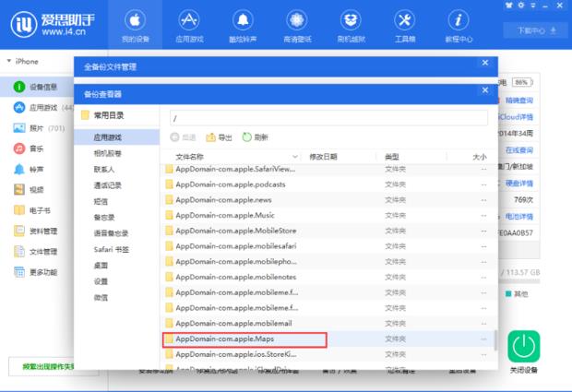Select 设备信息 in left sidebar
Image resolution: width=572 pixels, height=392 pixels.
(x=37, y=87)
